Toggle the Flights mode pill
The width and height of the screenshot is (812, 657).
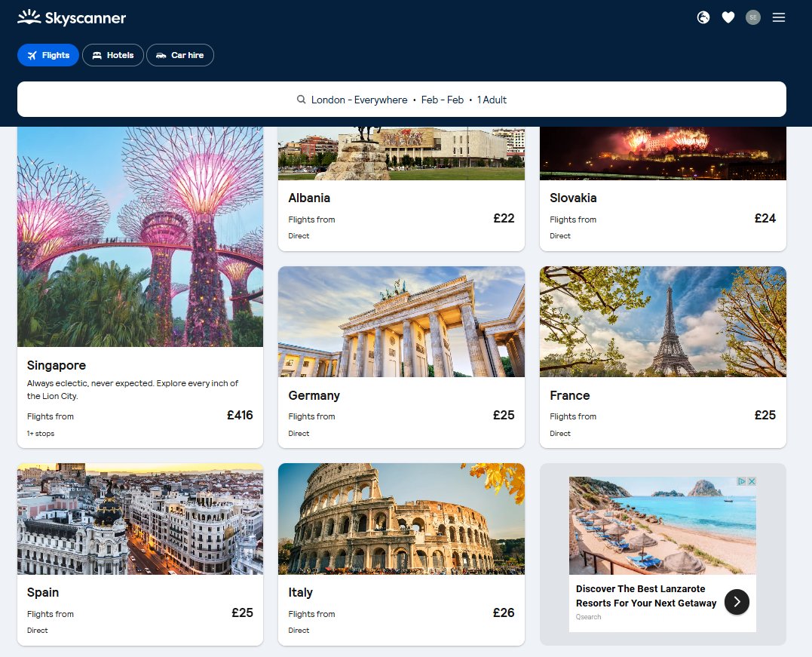pyautogui.click(x=47, y=54)
